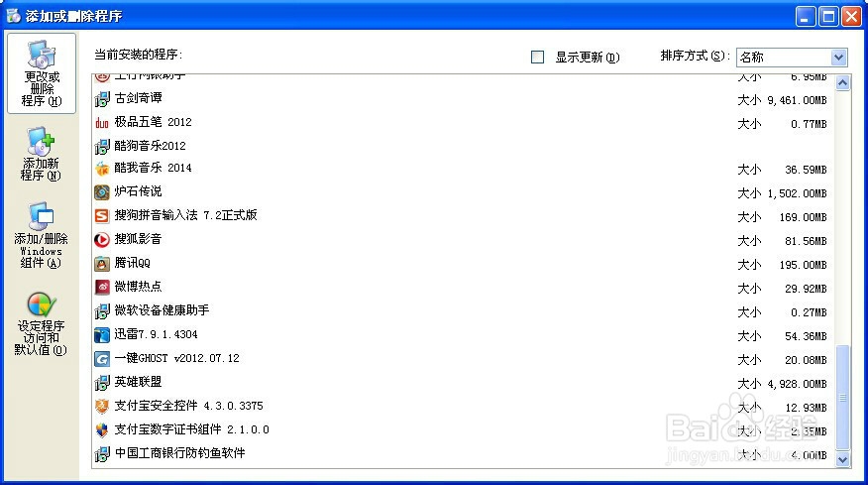Select the 微博热点 entry text
The image size is (868, 485).
pyautogui.click(x=138, y=287)
